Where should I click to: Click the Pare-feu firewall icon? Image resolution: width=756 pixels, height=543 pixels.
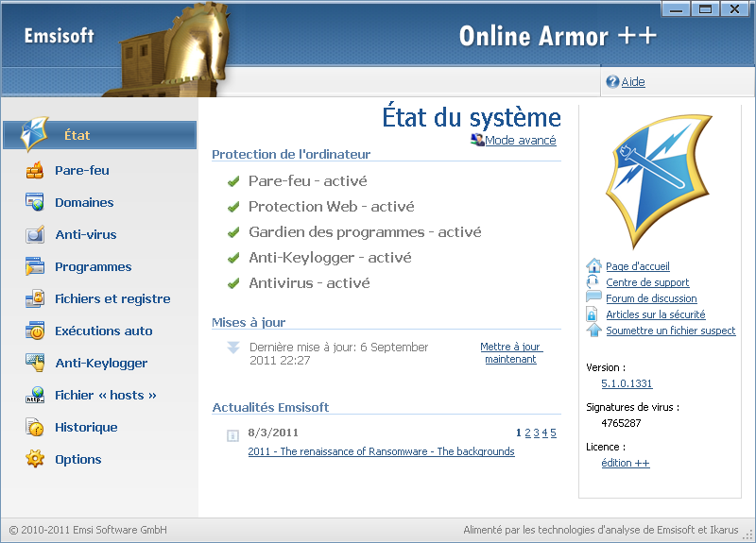pyautogui.click(x=35, y=171)
